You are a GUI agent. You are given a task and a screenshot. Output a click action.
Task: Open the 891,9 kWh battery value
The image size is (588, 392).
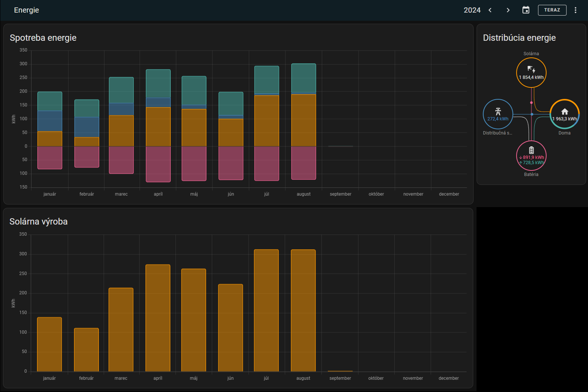[532, 157]
